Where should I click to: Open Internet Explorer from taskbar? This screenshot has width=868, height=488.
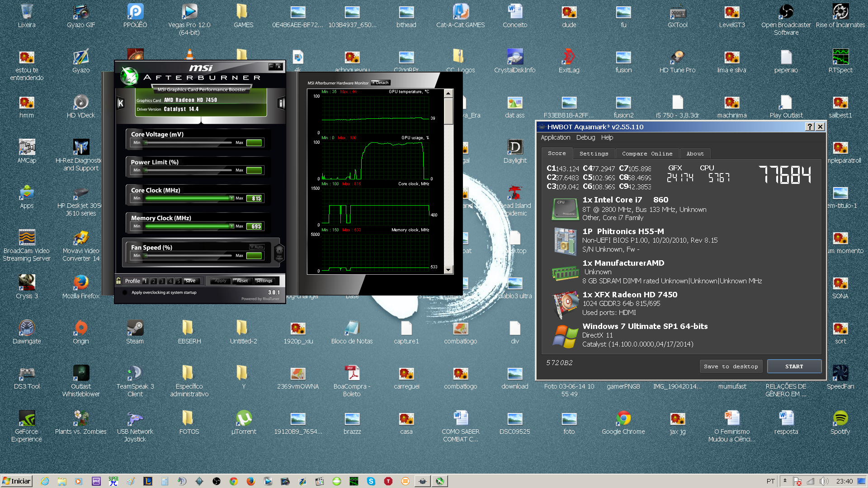click(45, 481)
